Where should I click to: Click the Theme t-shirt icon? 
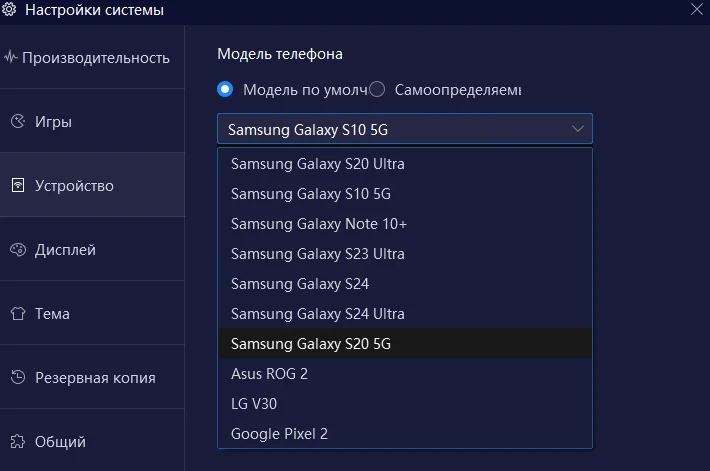18,313
